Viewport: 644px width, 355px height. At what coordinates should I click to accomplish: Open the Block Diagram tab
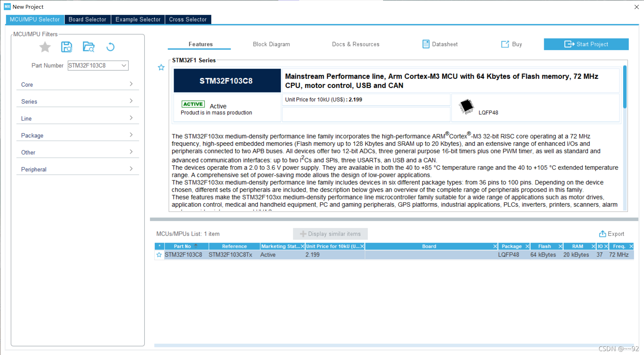271,44
